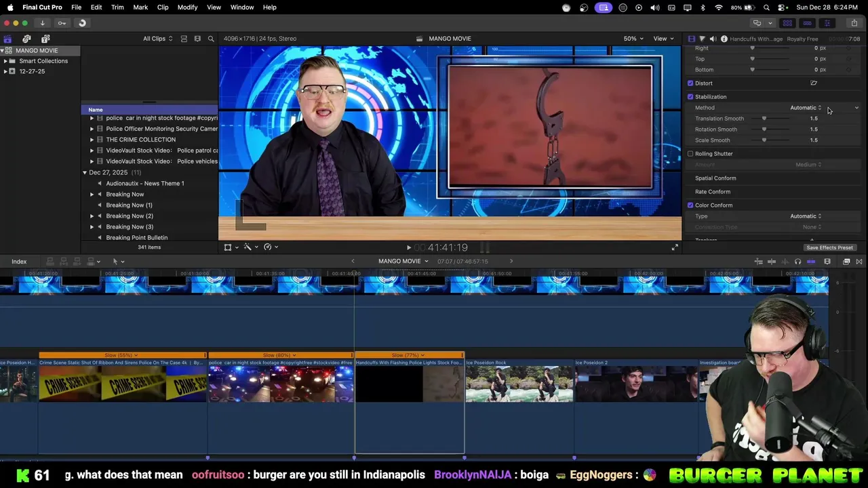Screen dimensions: 868x488
Task: Enter viewer full screen arrows icon
Action: 675,247
